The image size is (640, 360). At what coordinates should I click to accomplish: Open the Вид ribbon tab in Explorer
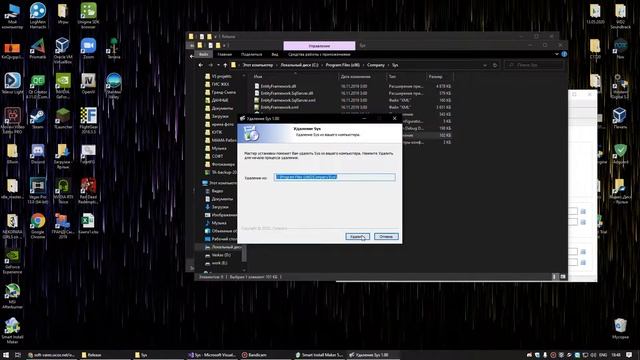[x=275, y=54]
